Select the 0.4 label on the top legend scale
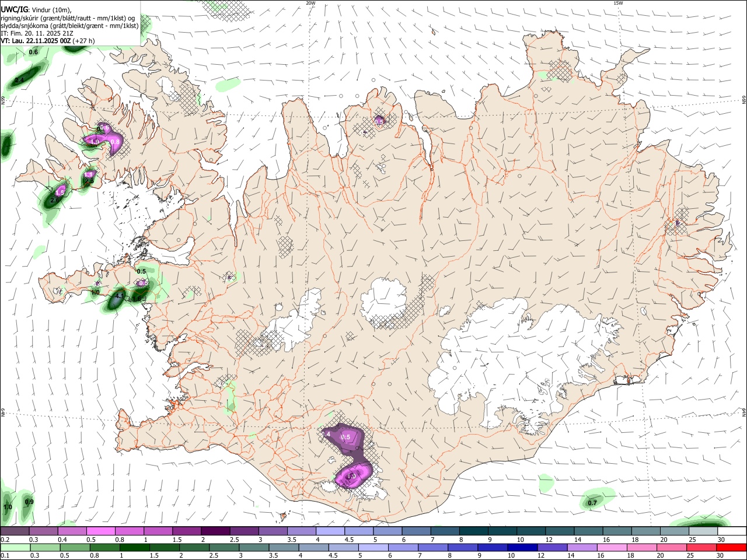The image size is (747, 560). point(62,540)
